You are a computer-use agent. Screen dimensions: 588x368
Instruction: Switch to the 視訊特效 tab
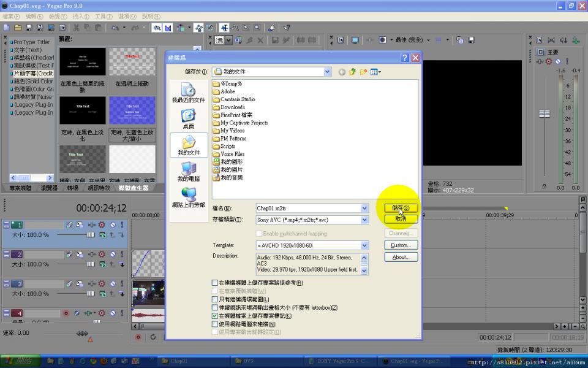[98, 188]
